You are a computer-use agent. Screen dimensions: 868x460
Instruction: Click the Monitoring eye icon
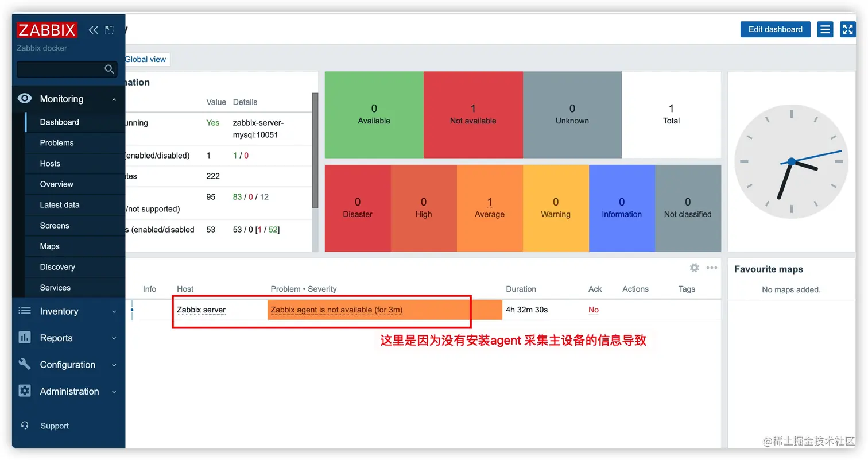pos(25,99)
